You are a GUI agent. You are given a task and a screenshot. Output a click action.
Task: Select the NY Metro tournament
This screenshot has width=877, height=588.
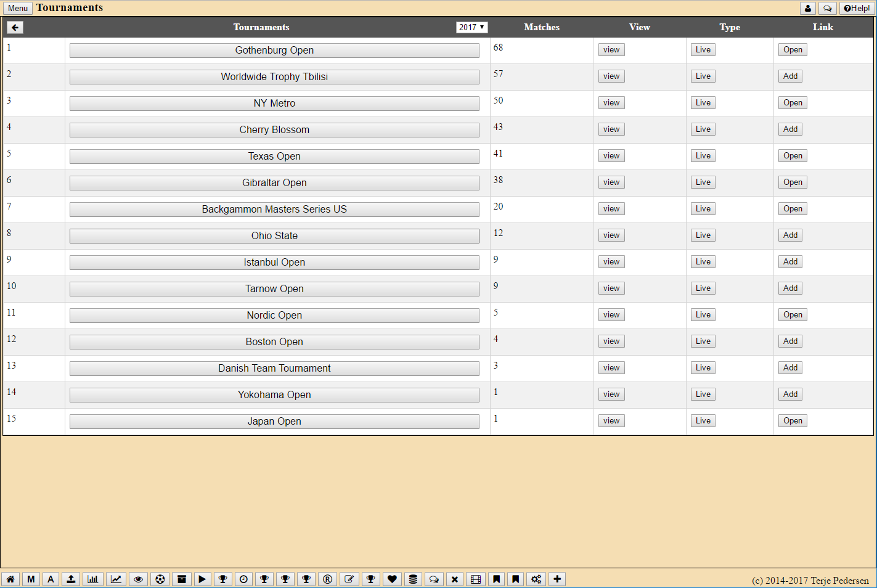pyautogui.click(x=274, y=104)
